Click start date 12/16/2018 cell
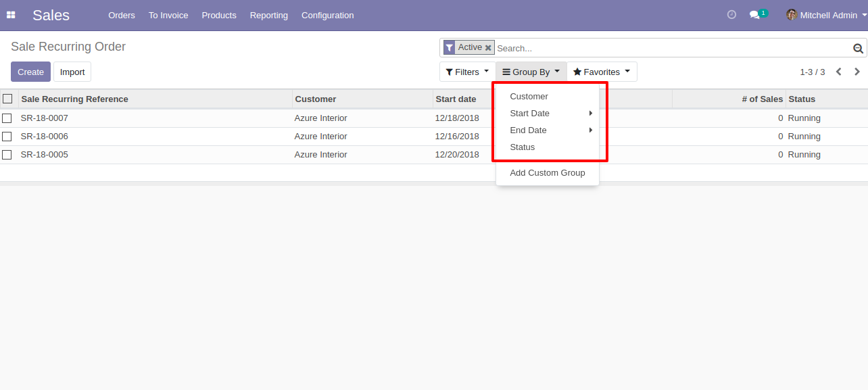Viewport: 868px width, 390px height. tap(457, 137)
